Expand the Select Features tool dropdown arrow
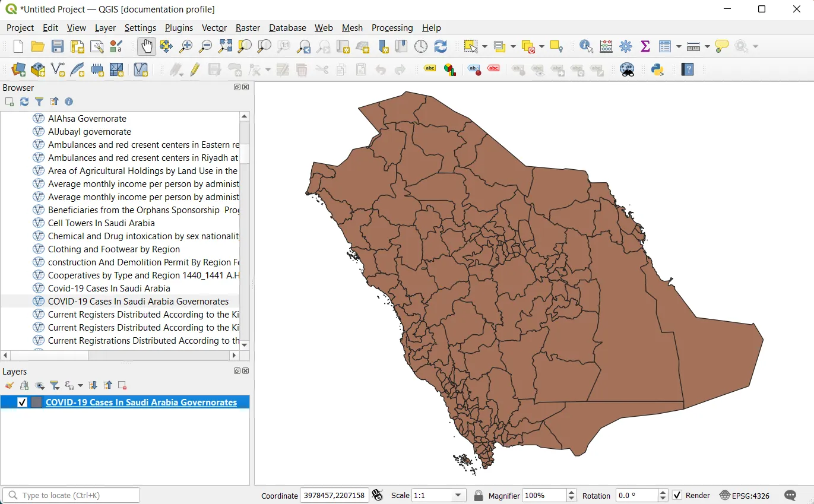814x504 pixels. pos(485,46)
